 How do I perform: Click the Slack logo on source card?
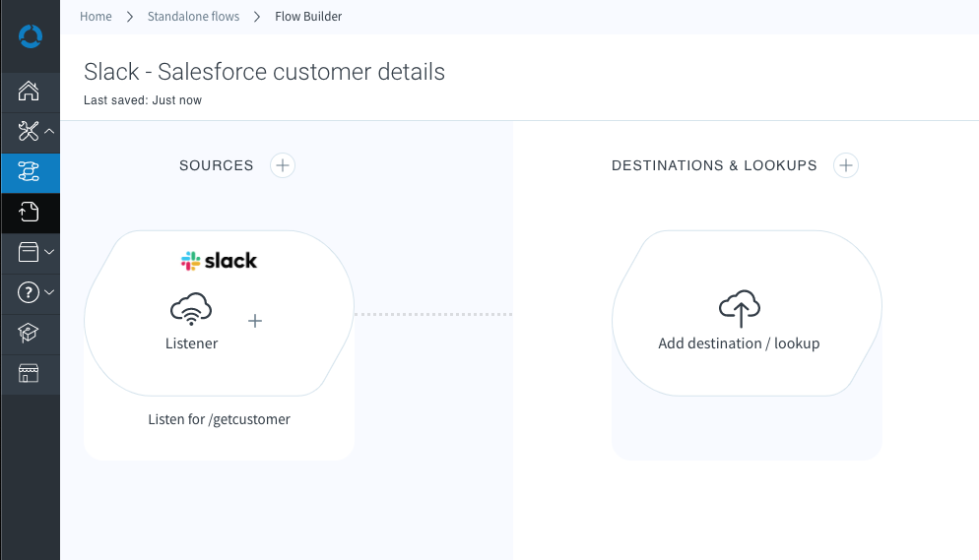pos(220,261)
